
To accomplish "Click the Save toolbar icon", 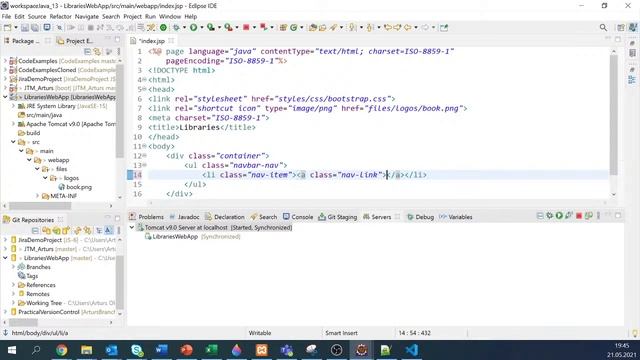I will pos(25,27).
